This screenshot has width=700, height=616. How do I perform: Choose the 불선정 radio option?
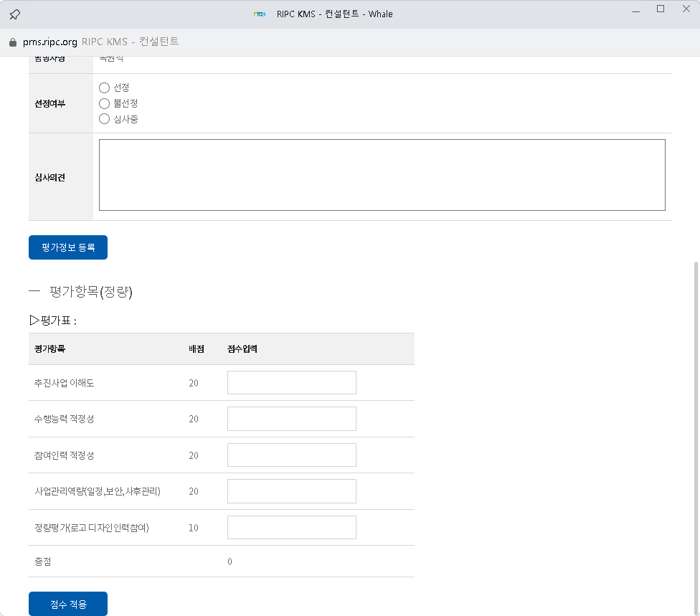point(105,103)
